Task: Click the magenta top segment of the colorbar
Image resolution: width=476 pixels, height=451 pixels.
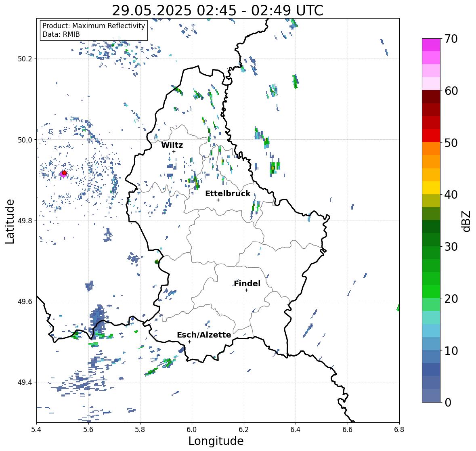Action: [x=431, y=45]
